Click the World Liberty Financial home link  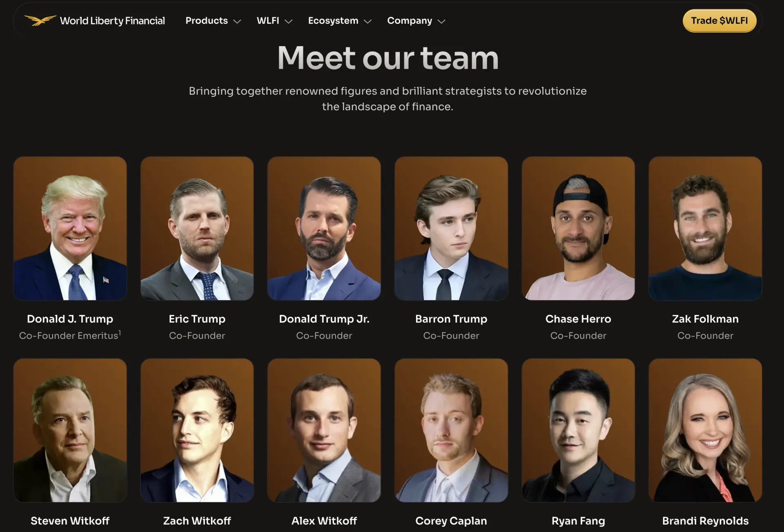point(95,20)
